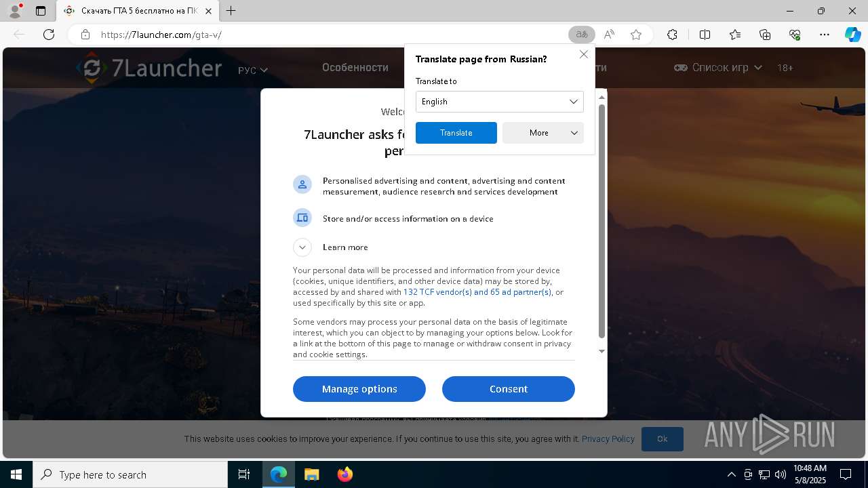Viewport: 868px width, 488px height.
Task: Open the Edge profile icon
Action: click(x=14, y=11)
